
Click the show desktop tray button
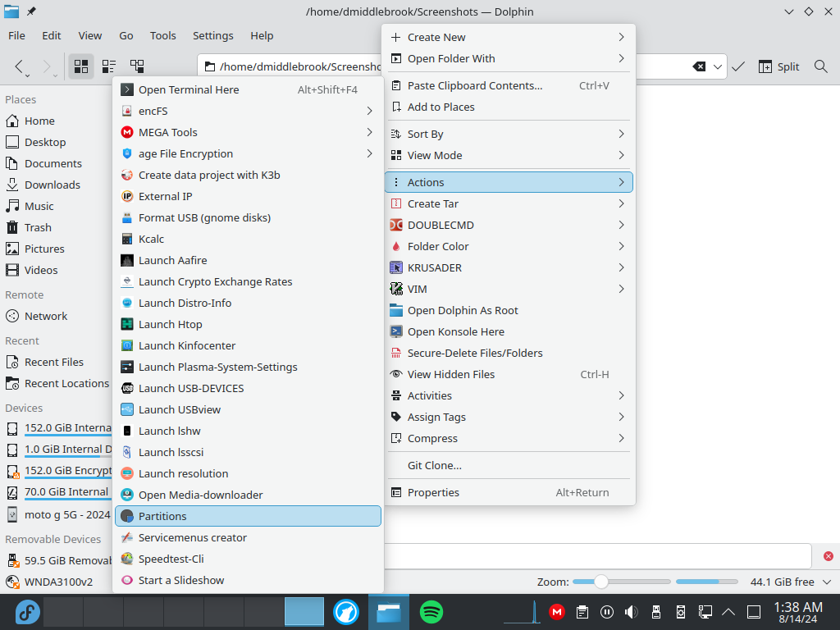[x=754, y=612]
